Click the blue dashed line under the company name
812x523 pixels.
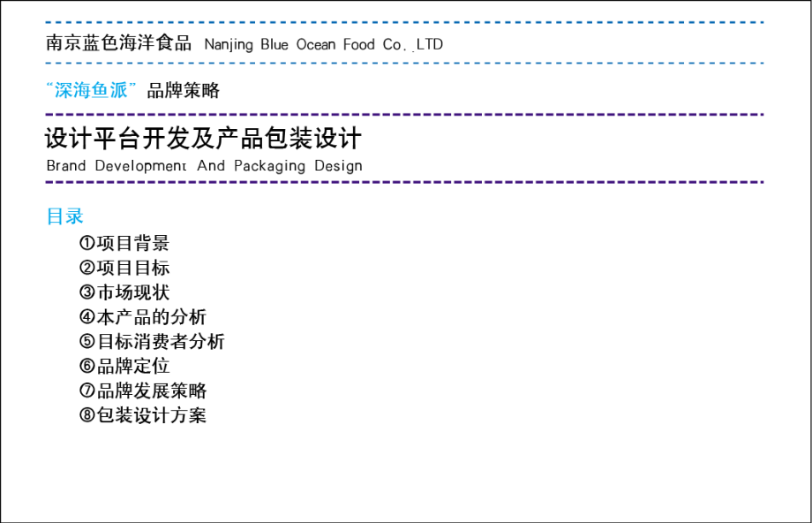pos(406,63)
